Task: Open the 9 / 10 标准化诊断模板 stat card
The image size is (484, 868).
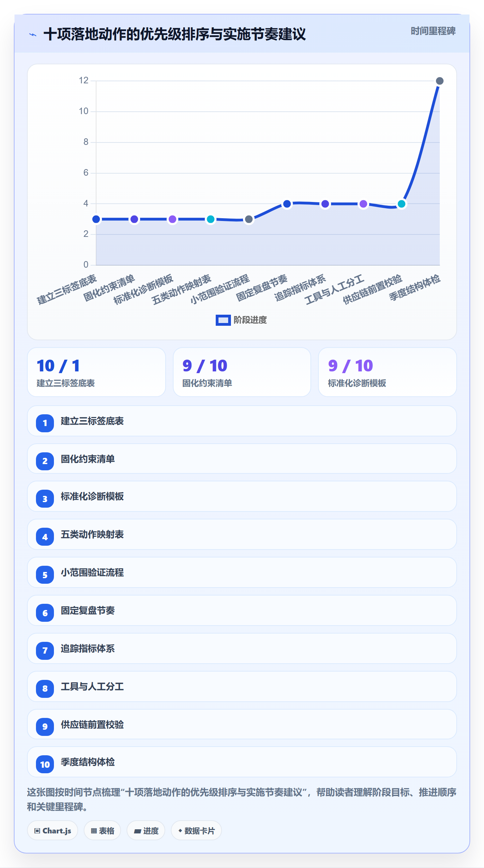Action: 388,372
